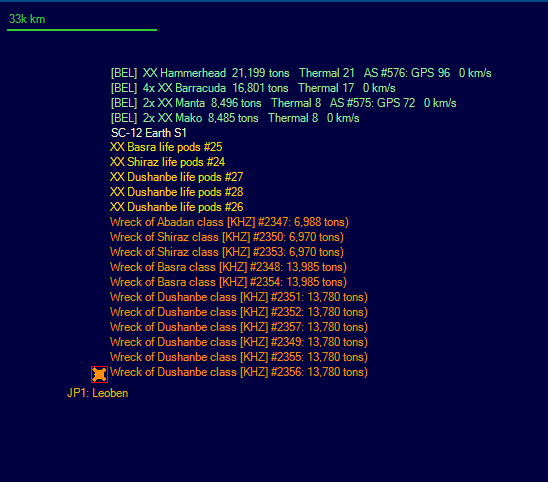Screen dimensions: 548x482
Task: Click Wreck of Basra class #2354
Action: click(228, 282)
